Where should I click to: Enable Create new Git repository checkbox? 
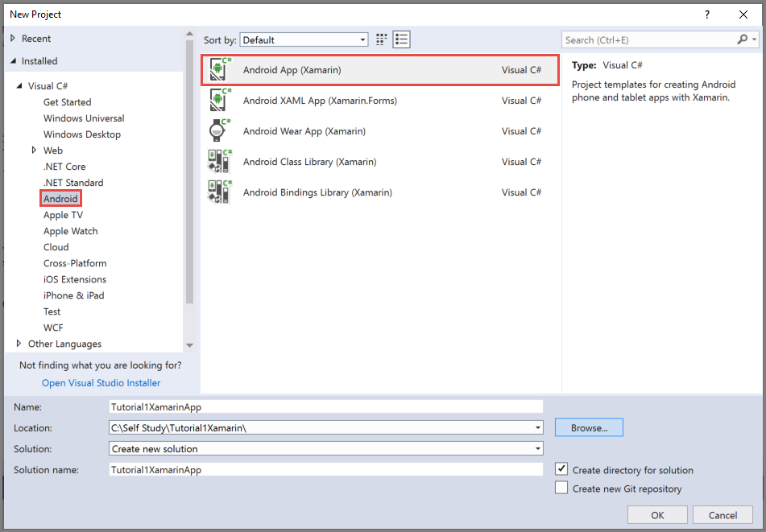561,488
